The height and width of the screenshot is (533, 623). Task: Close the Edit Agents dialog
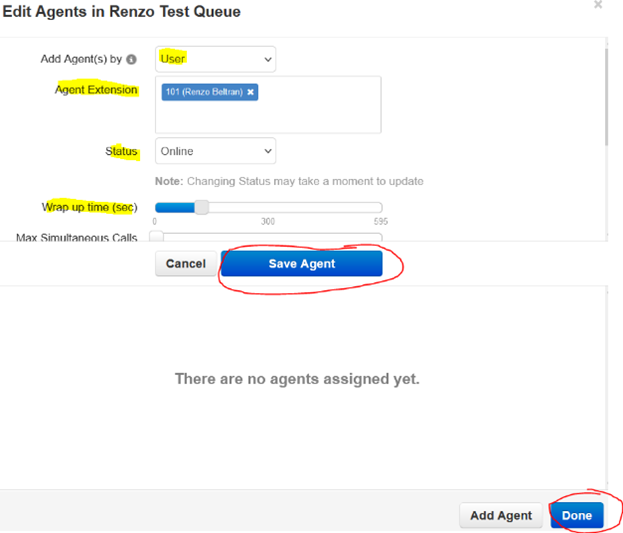click(598, 5)
